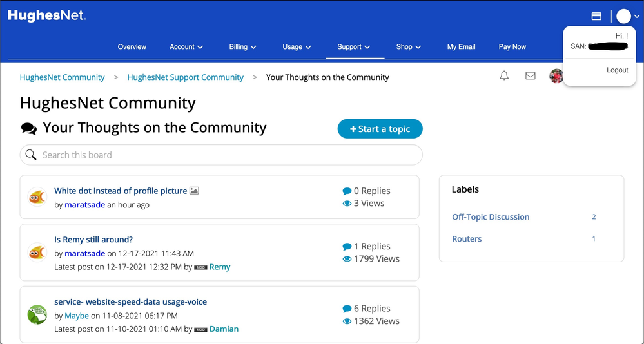The height and width of the screenshot is (344, 644).
Task: Click the image attachment icon beside White dot post
Action: point(194,191)
